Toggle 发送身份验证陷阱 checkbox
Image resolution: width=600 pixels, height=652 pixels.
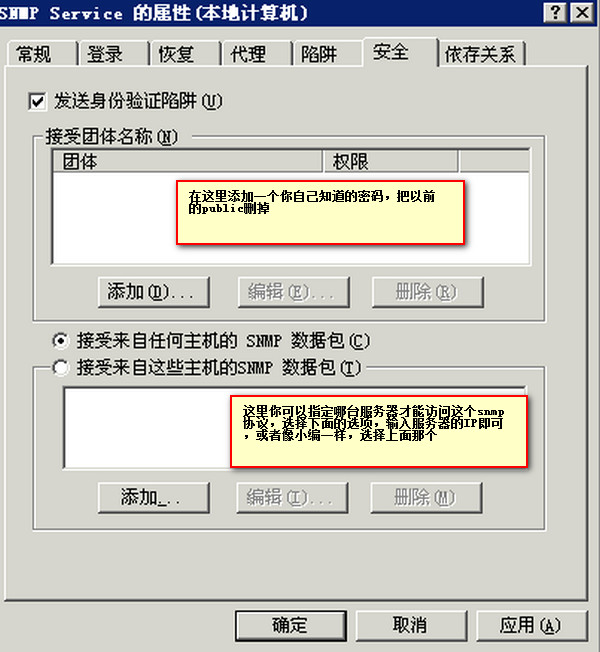click(x=37, y=101)
